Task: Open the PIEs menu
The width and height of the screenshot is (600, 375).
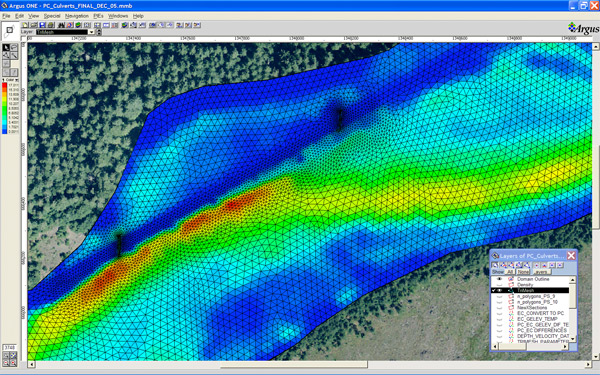Action: pos(98,16)
